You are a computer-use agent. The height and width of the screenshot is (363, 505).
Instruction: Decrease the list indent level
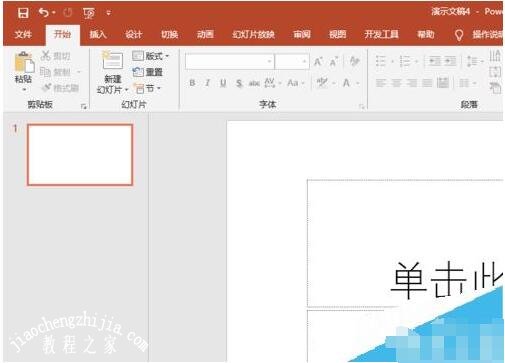434,61
